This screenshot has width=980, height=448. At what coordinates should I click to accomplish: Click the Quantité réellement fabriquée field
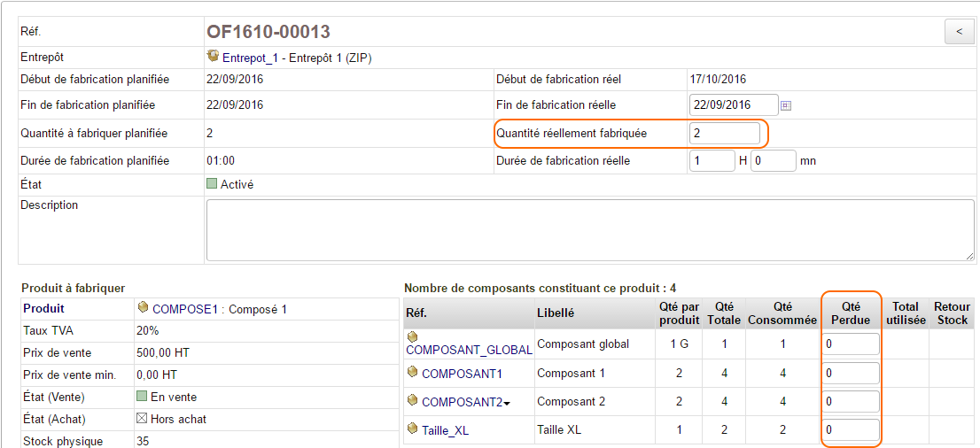(x=724, y=134)
